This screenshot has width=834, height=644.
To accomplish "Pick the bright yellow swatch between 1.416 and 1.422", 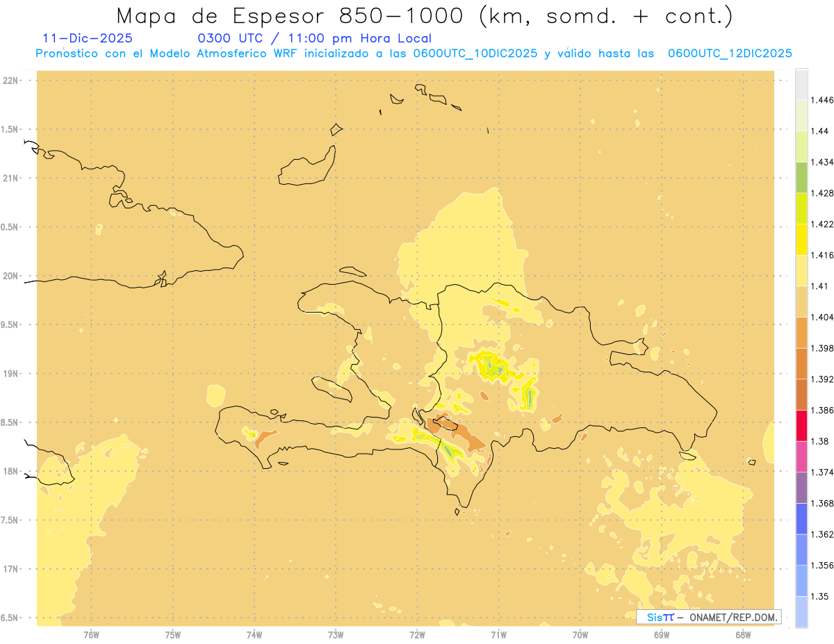I will coord(801,239).
